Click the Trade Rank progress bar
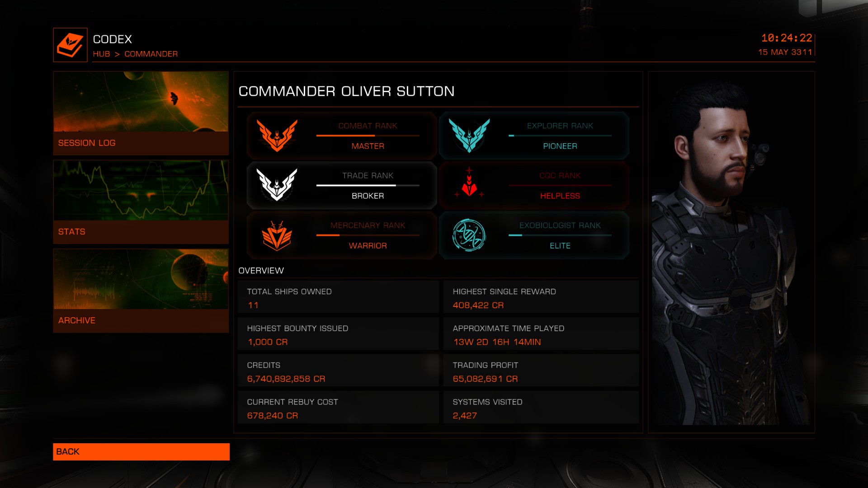The height and width of the screenshot is (488, 868). [368, 185]
